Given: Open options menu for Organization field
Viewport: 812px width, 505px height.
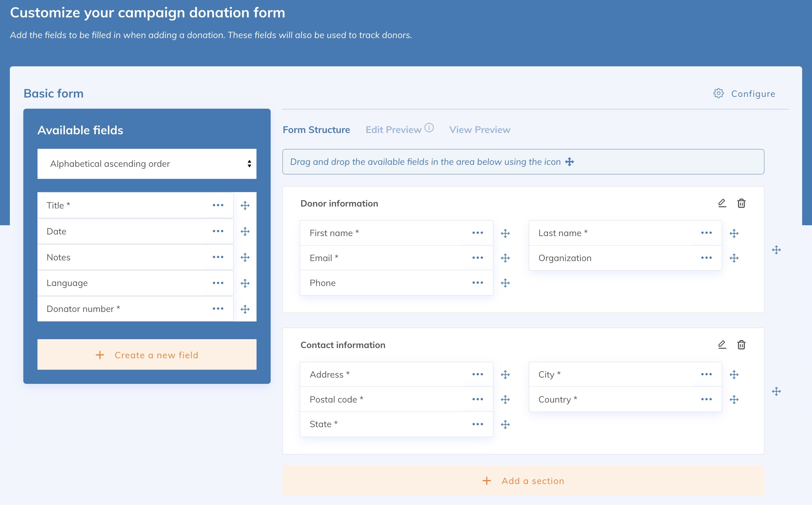Looking at the screenshot, I should click(x=706, y=257).
